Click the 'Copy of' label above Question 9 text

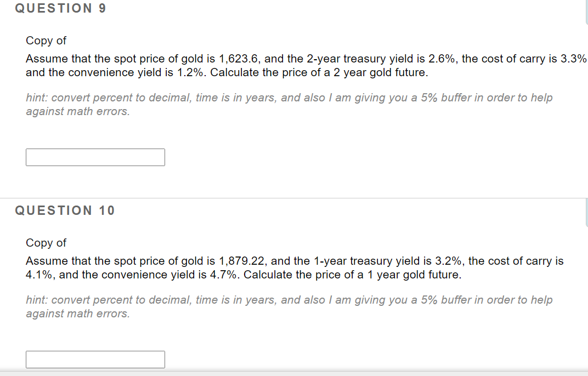point(46,41)
